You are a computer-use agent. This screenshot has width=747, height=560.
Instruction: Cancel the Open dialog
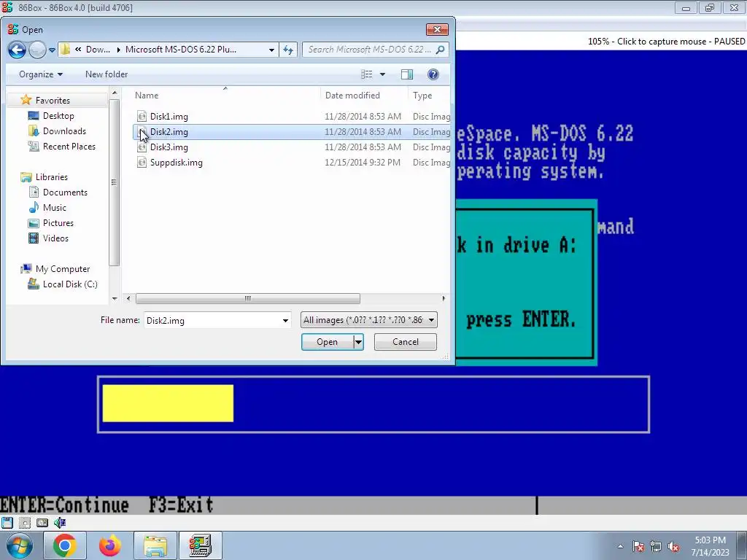click(406, 342)
